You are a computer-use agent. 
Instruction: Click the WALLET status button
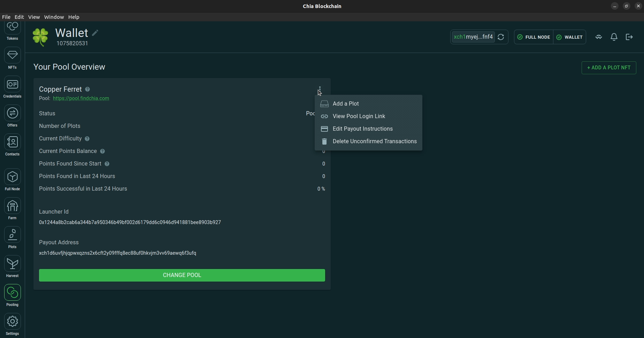(x=569, y=37)
